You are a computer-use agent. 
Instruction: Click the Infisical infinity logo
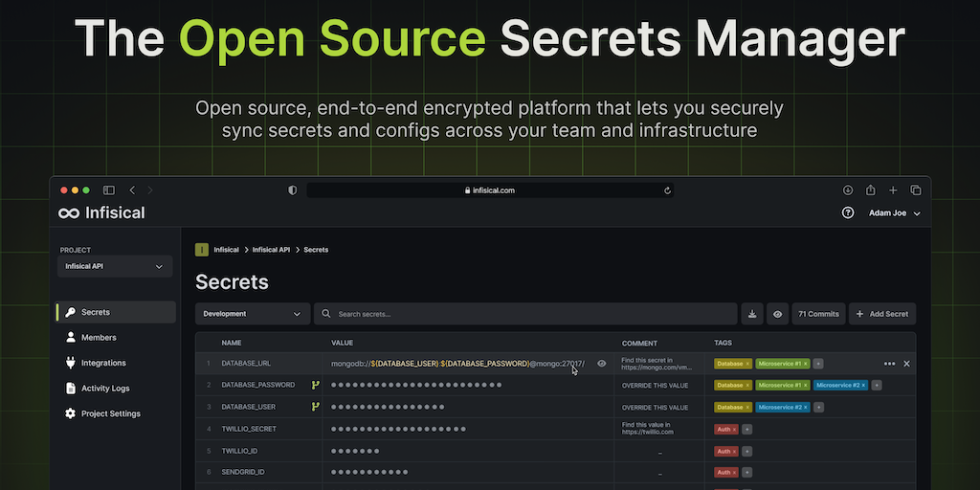pyautogui.click(x=70, y=213)
